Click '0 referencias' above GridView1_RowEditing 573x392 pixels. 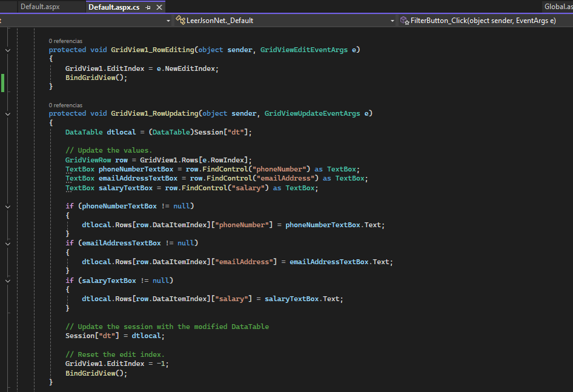pos(65,41)
